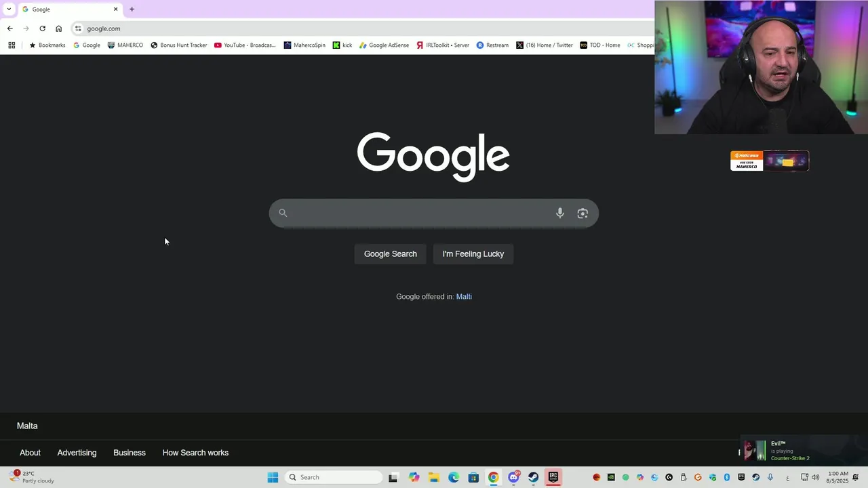Open the network tray icon
Viewport: 868px width, 488px height.
(804, 477)
